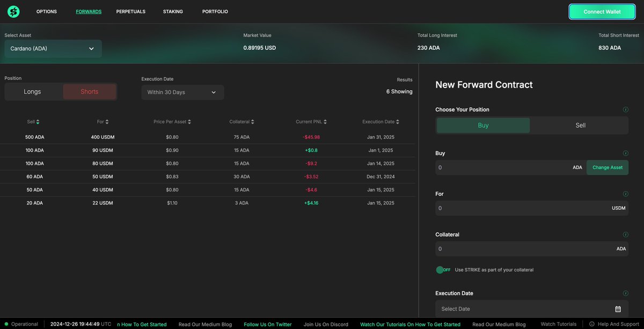Click Dec 31, 2024 execution date
644x329 pixels.
[381, 177]
